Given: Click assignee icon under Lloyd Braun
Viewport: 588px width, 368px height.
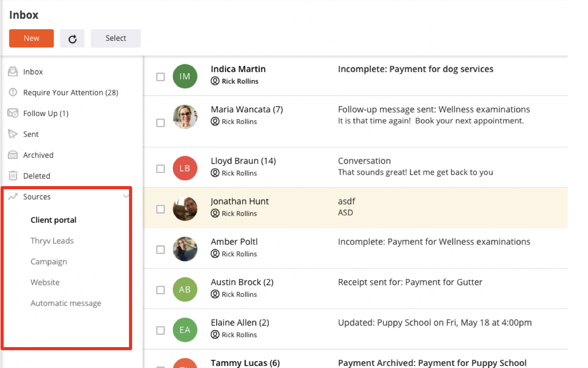Looking at the screenshot, I should [x=215, y=173].
